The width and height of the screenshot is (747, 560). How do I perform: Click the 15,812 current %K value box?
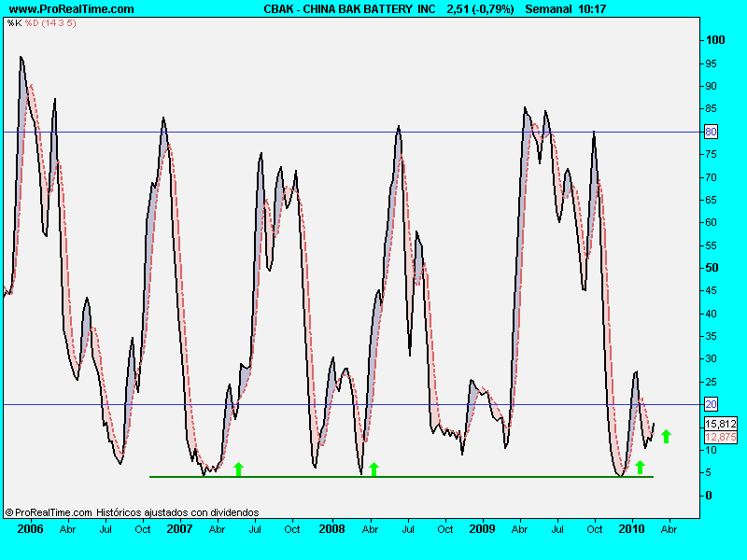[x=721, y=424]
